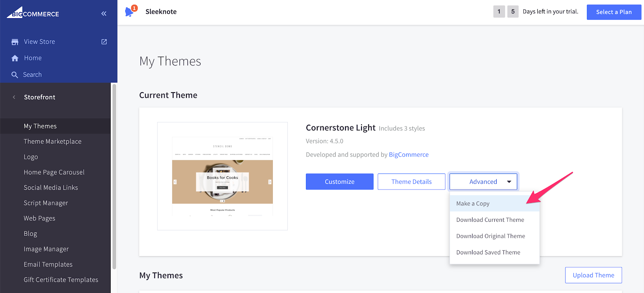
Task: Go back using Storefront chevron
Action: coord(14,97)
